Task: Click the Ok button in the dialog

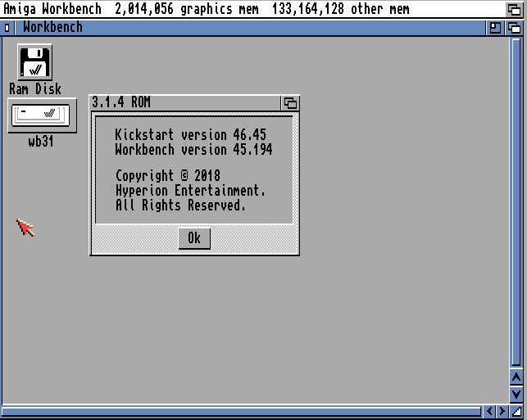Action: pyautogui.click(x=194, y=238)
